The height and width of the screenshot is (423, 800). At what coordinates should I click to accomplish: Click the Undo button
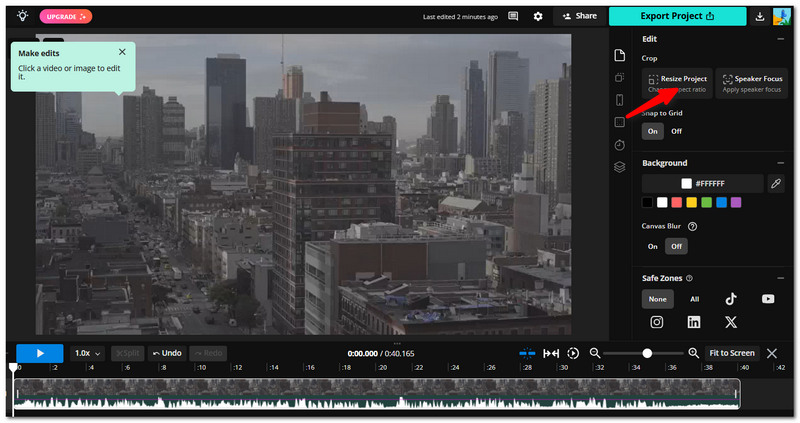click(x=167, y=353)
